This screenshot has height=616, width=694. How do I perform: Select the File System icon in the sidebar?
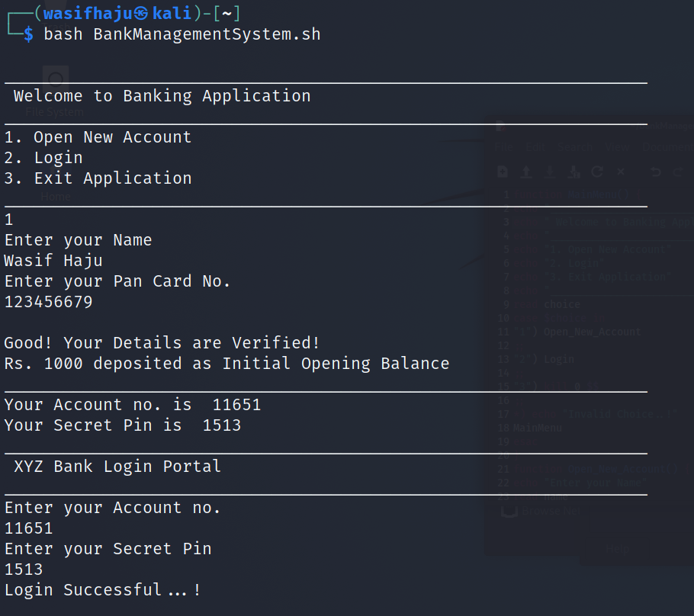[54, 90]
